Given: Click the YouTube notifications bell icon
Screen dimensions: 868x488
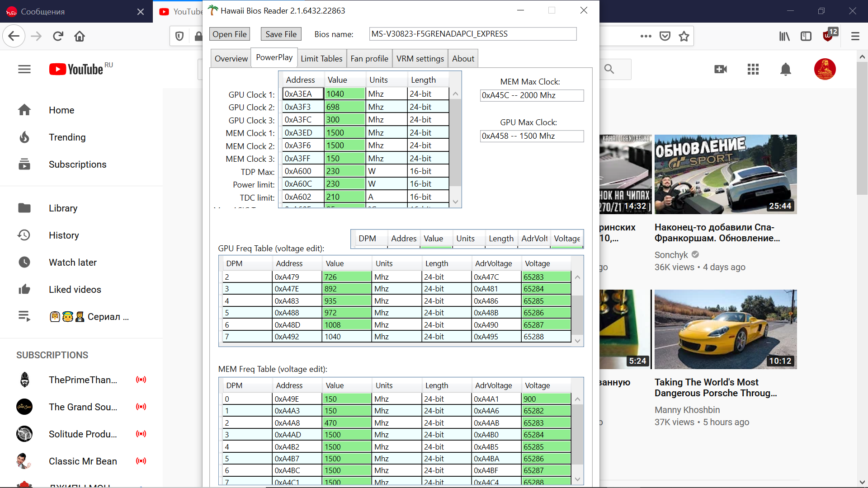Looking at the screenshot, I should [x=786, y=69].
